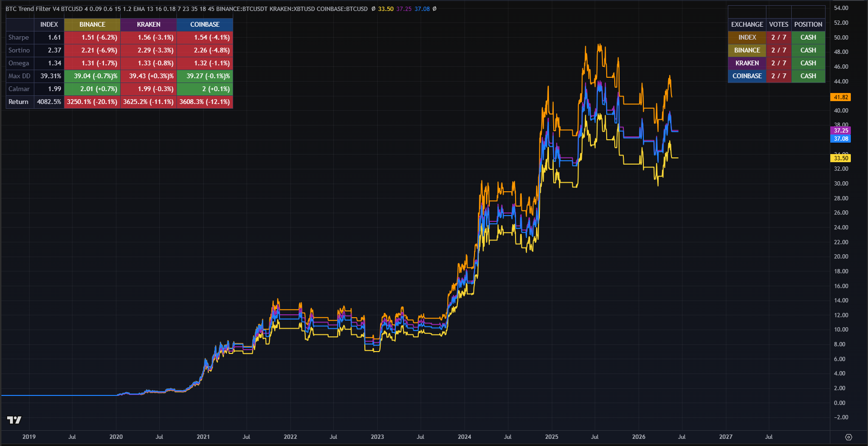This screenshot has height=446, width=868.
Task: Click the orange INDEX row label in the votes table
Action: pyautogui.click(x=747, y=37)
